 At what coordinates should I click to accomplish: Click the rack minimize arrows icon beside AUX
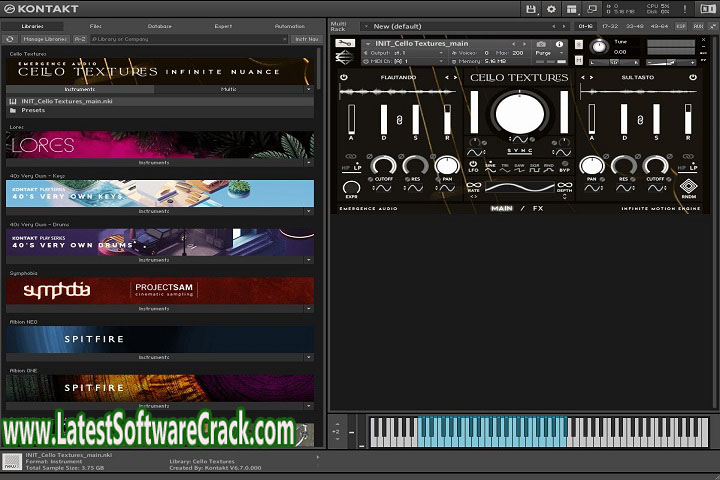[x=714, y=26]
